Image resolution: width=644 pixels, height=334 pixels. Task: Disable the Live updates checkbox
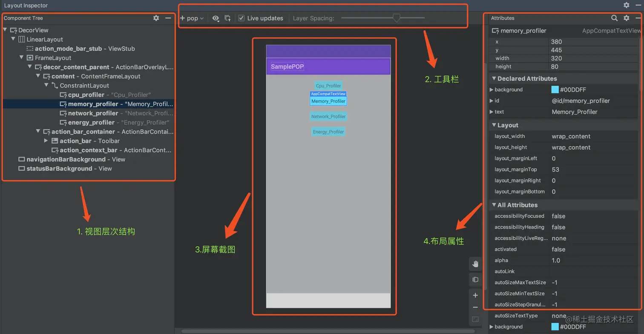[241, 18]
